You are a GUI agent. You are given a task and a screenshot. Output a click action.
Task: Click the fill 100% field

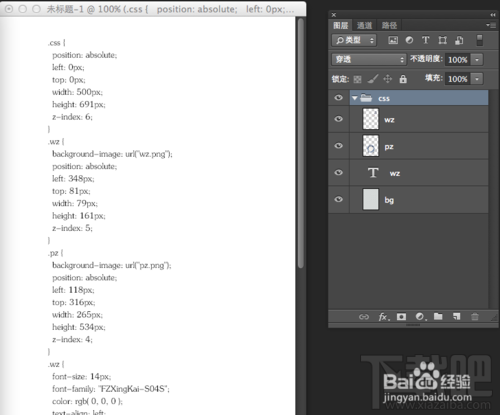point(458,79)
